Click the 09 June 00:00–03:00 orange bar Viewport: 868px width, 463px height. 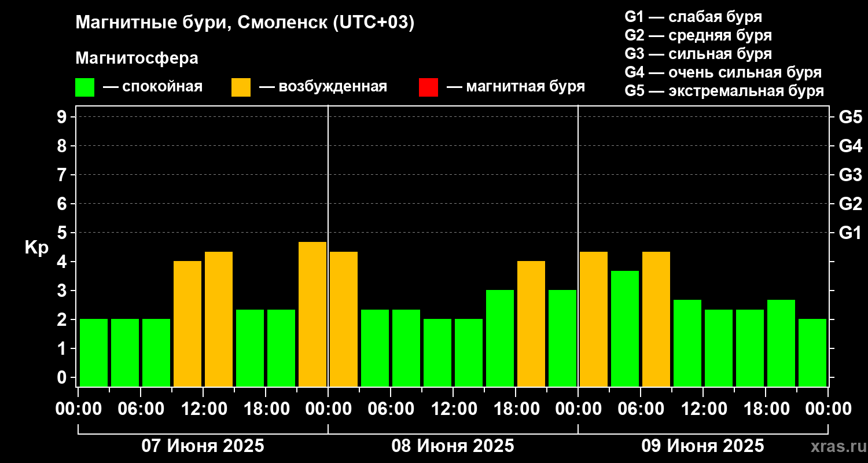coord(594,319)
